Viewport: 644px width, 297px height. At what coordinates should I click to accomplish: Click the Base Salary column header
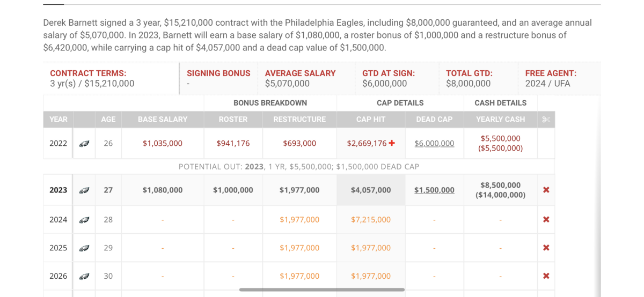tap(163, 120)
